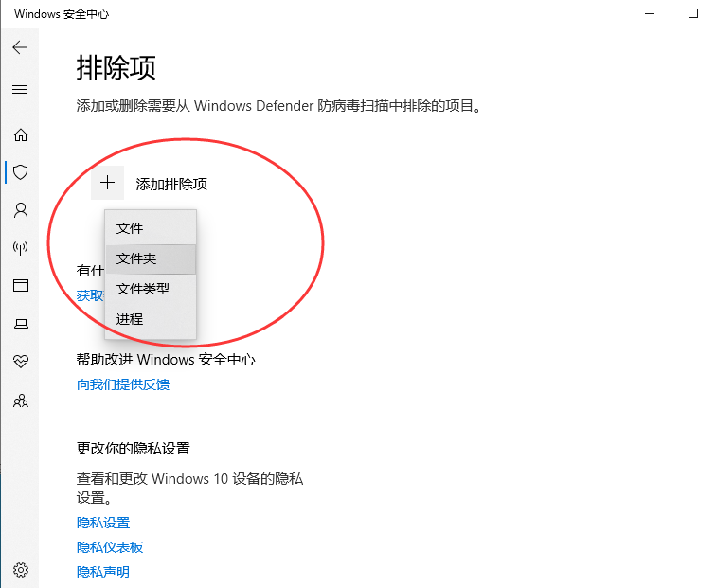Open Settings gear icon in sidebar
The image size is (716, 588).
pyautogui.click(x=21, y=570)
